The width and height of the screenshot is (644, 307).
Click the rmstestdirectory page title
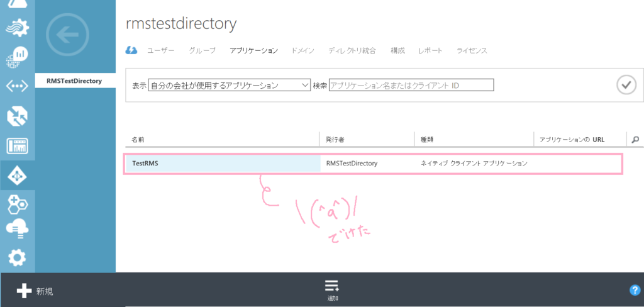coord(181,24)
